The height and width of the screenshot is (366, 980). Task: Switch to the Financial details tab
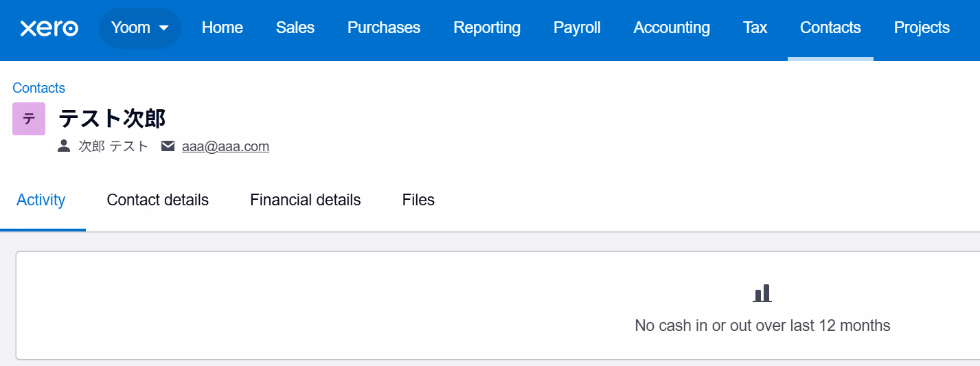point(306,200)
